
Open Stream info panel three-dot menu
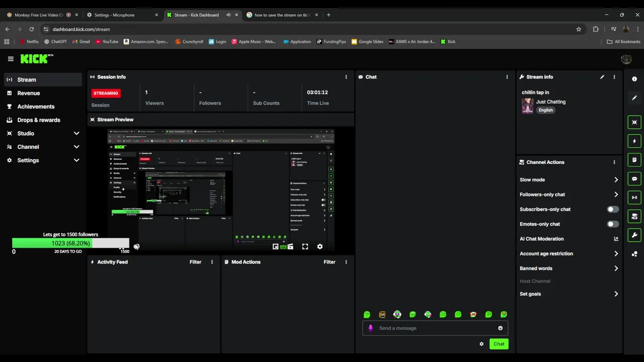tap(614, 77)
